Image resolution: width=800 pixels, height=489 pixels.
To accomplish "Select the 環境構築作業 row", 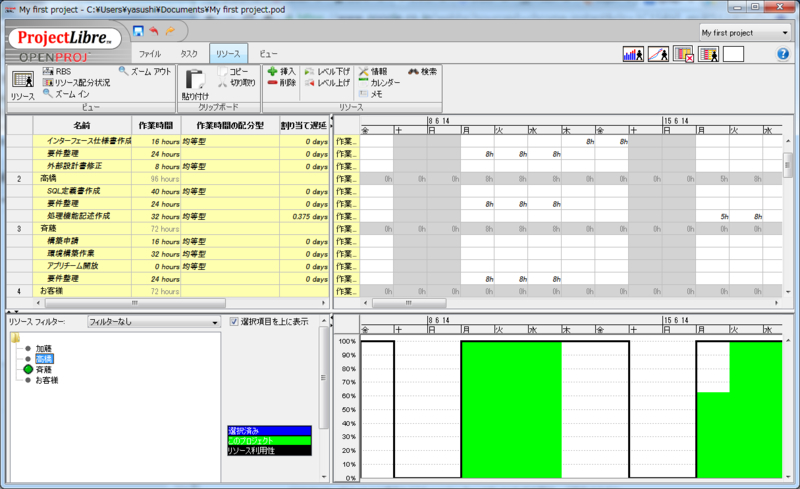I will tap(168, 254).
